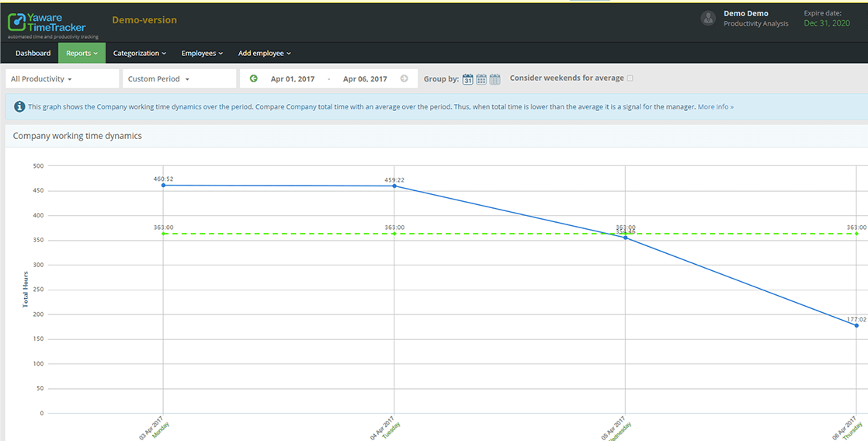Click the 460:52 Monday data point
Screen dimensions: 868x441
(x=163, y=186)
